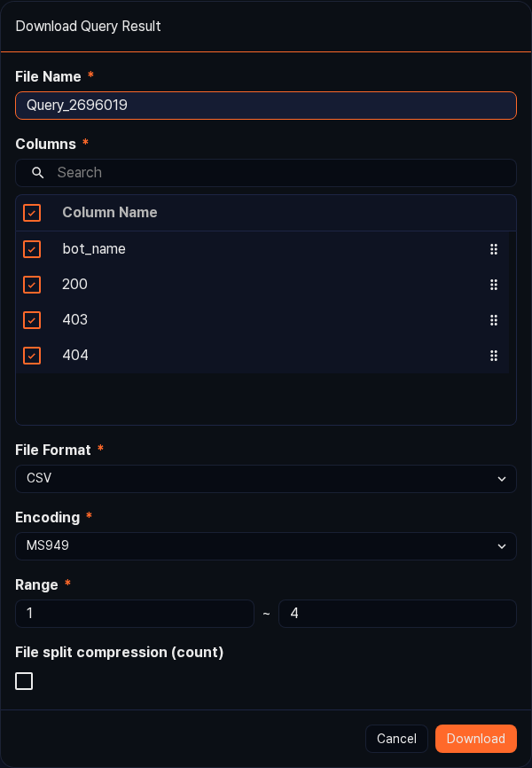The image size is (532, 768).
Task: Enable File split compression
Action: coord(24,681)
